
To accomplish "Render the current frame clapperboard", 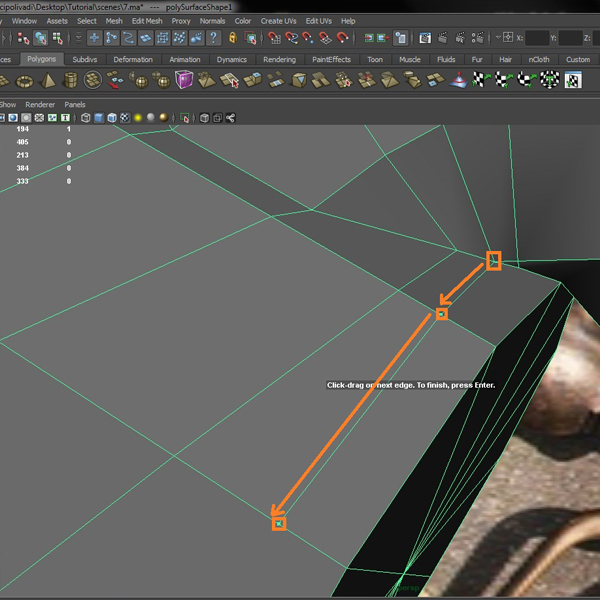I will coord(443,38).
